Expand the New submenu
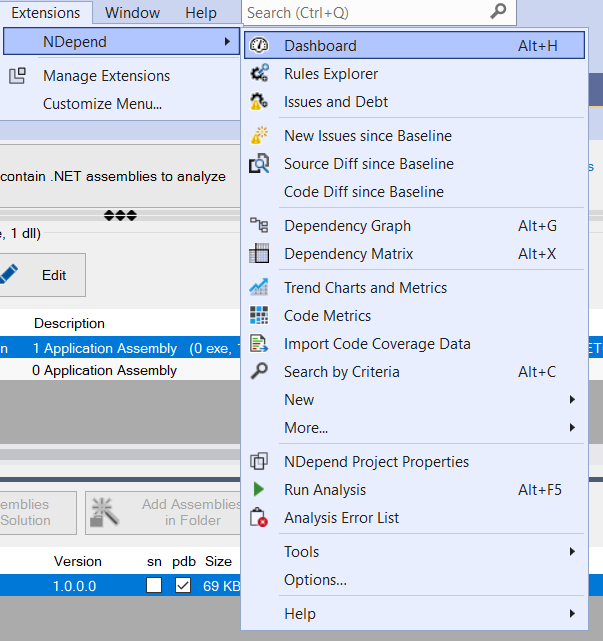 click(572, 399)
